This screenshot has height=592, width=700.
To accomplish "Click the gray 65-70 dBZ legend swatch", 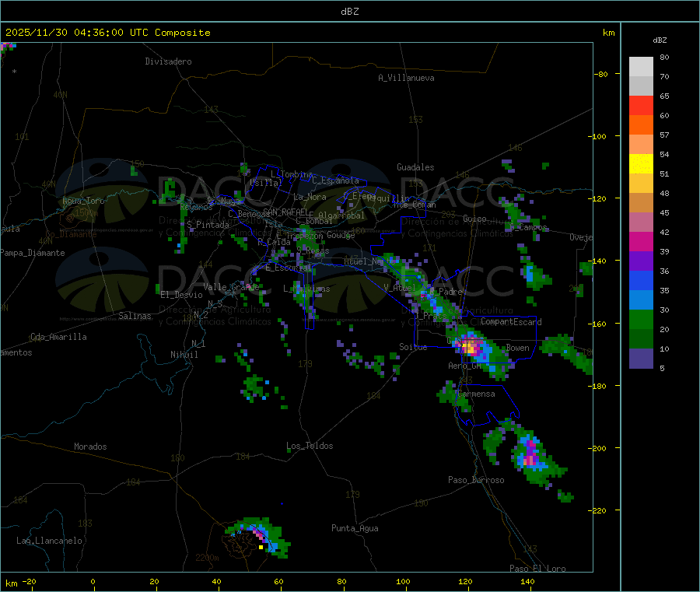I will coord(641,86).
